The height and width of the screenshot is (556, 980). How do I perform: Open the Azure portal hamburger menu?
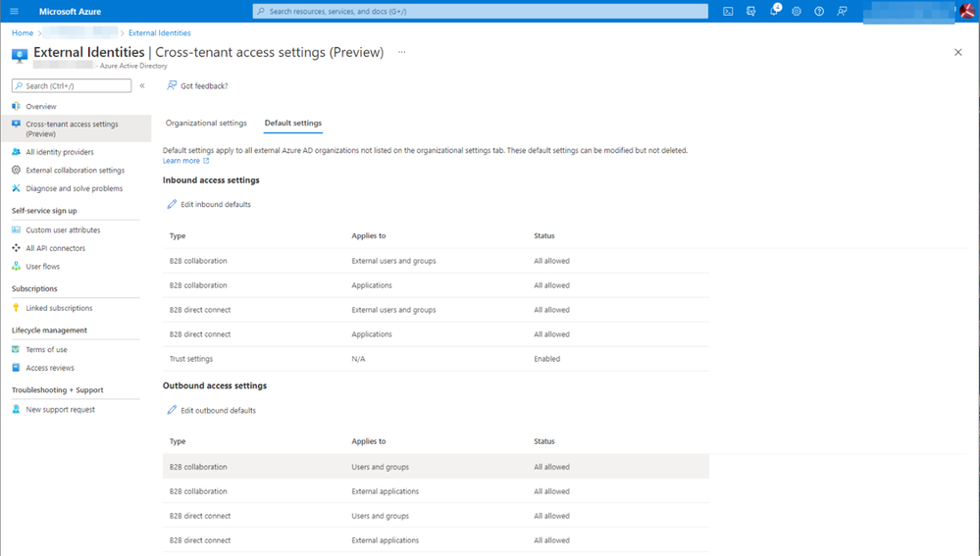(15, 11)
